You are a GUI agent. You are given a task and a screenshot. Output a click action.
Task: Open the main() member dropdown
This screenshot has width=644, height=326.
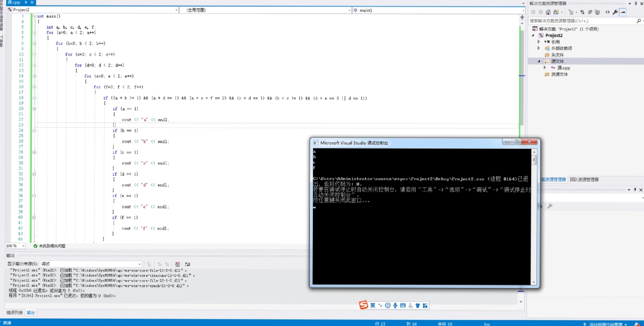point(523,10)
